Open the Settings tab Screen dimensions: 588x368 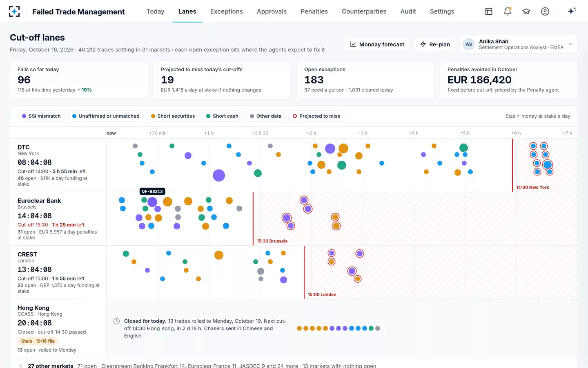[442, 11]
